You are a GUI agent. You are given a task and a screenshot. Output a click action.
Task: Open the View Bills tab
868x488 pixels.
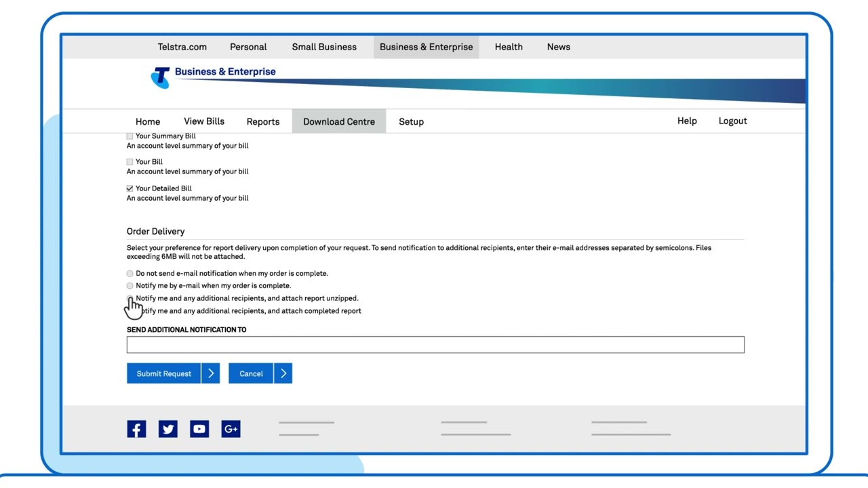[x=204, y=121]
